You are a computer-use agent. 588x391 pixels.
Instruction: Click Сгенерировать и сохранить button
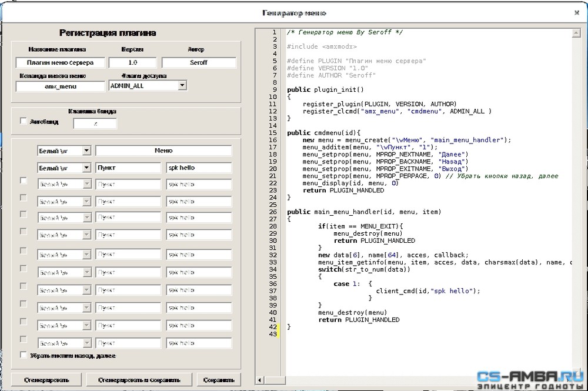139,380
